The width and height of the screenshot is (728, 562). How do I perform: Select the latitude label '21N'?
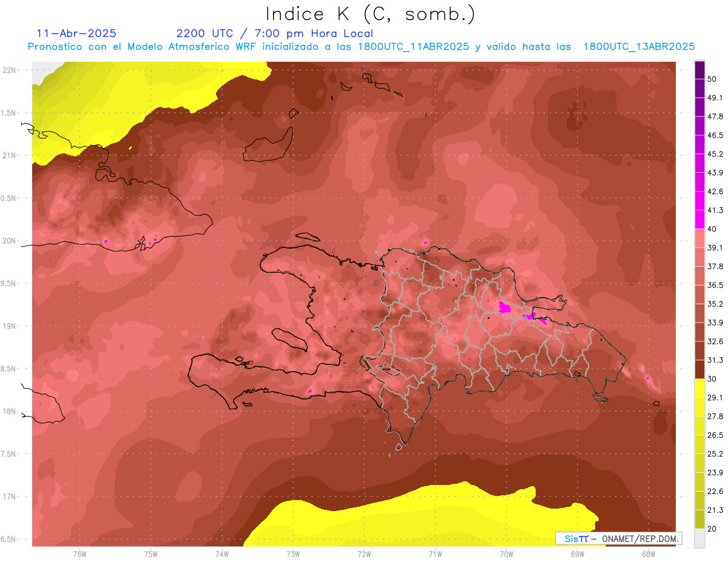coord(8,155)
